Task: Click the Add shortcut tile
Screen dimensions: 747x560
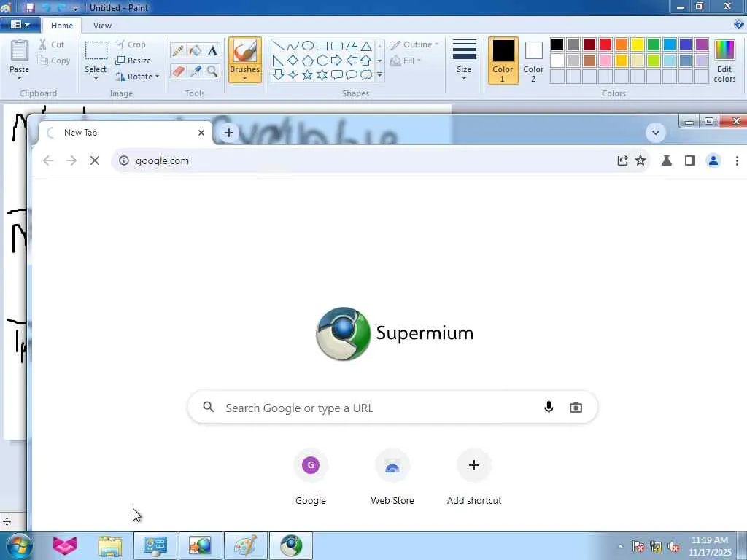Action: (x=474, y=478)
